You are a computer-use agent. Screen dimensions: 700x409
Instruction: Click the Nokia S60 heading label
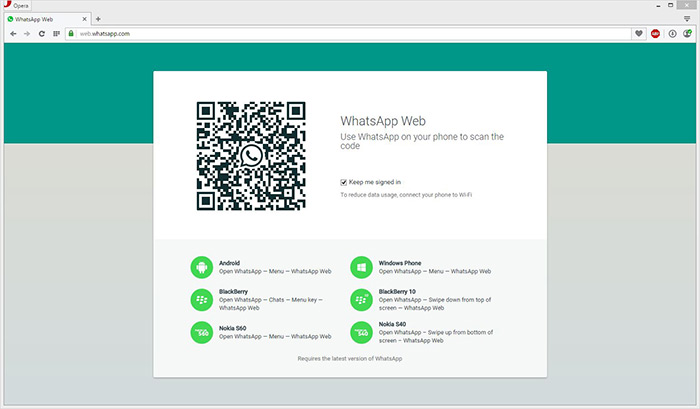[x=233, y=328]
